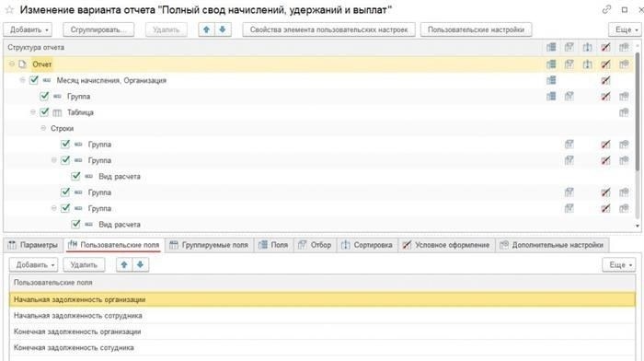Collapse the Строки node
Image resolution: width=644 pixels, height=361 pixels.
tap(43, 128)
